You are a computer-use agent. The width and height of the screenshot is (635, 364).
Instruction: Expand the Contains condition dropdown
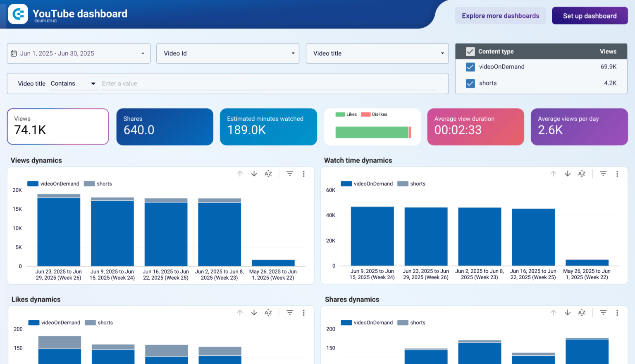[74, 83]
